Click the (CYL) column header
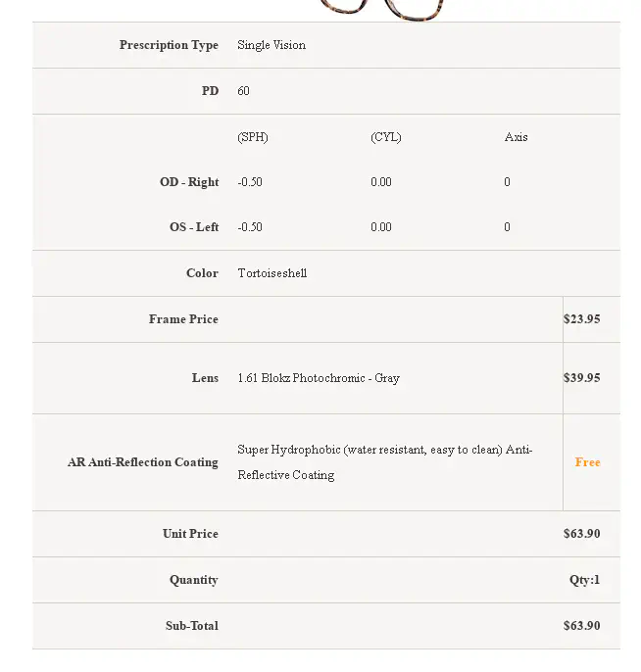 [x=386, y=137]
